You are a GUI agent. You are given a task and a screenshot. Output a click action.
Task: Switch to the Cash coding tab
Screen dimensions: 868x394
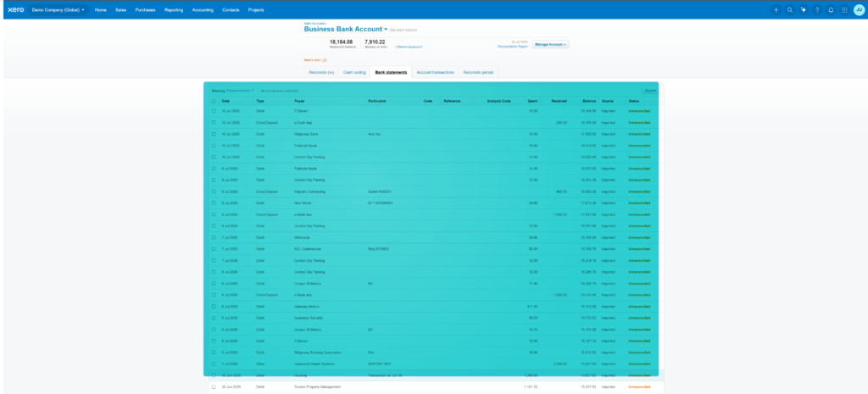[x=354, y=72]
